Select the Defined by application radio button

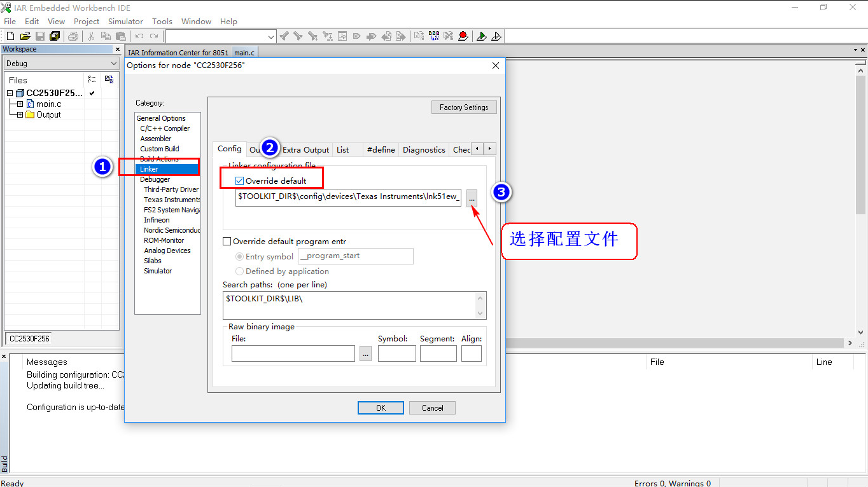point(240,271)
